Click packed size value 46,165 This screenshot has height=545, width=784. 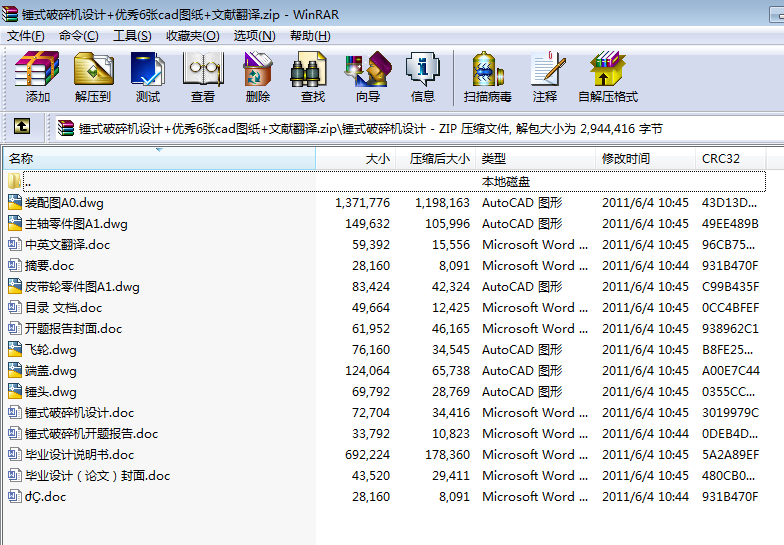tap(451, 328)
